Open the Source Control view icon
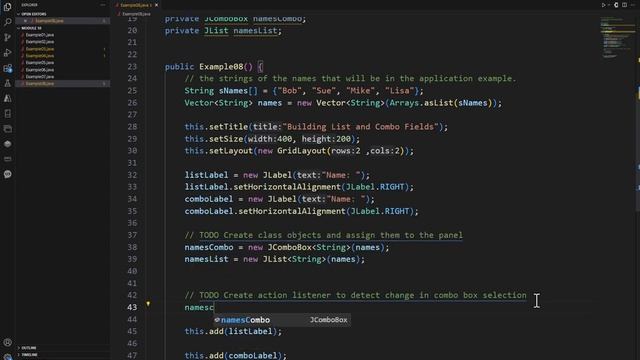 click(x=7, y=37)
